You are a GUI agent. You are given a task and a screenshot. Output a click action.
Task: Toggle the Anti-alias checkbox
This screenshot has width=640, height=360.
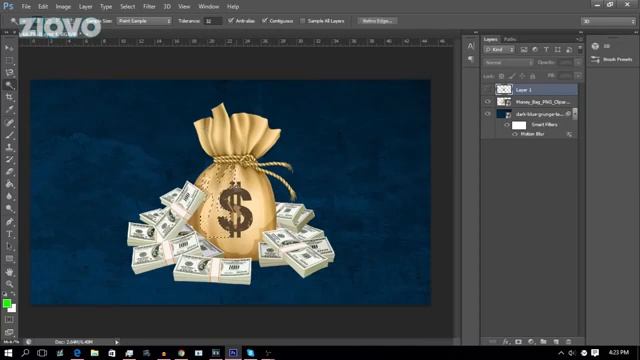(231, 20)
